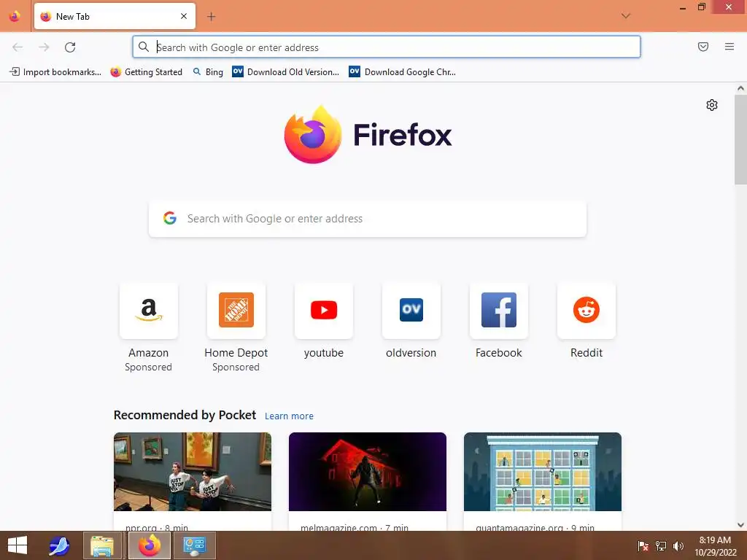747x560 pixels.
Task: Click the scrollbar up arrow
Action: tap(740, 88)
